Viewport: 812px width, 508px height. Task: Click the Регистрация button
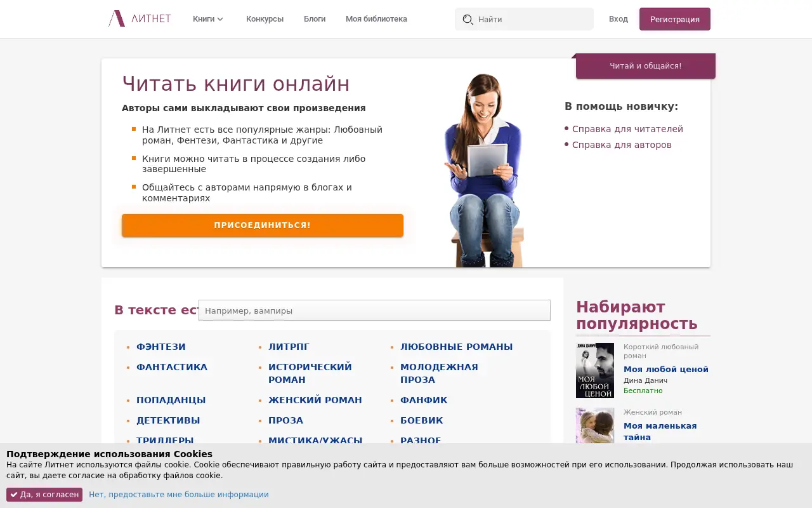point(675,19)
